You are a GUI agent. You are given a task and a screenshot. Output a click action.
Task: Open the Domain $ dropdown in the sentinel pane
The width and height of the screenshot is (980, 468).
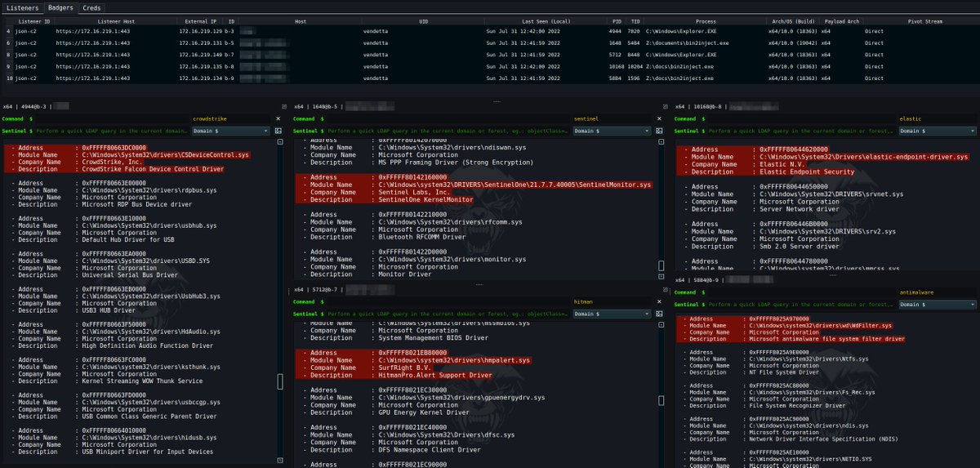pos(611,131)
